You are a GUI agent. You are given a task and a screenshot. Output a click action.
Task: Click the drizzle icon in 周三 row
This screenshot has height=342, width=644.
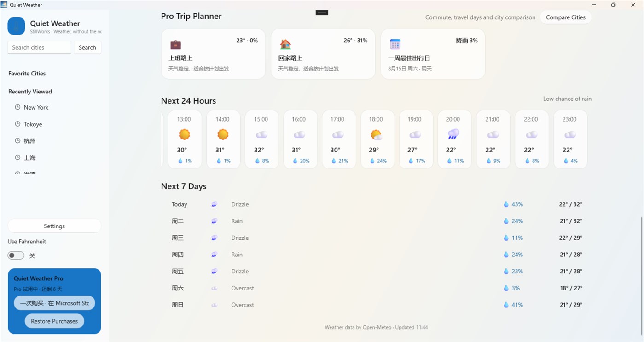(214, 238)
